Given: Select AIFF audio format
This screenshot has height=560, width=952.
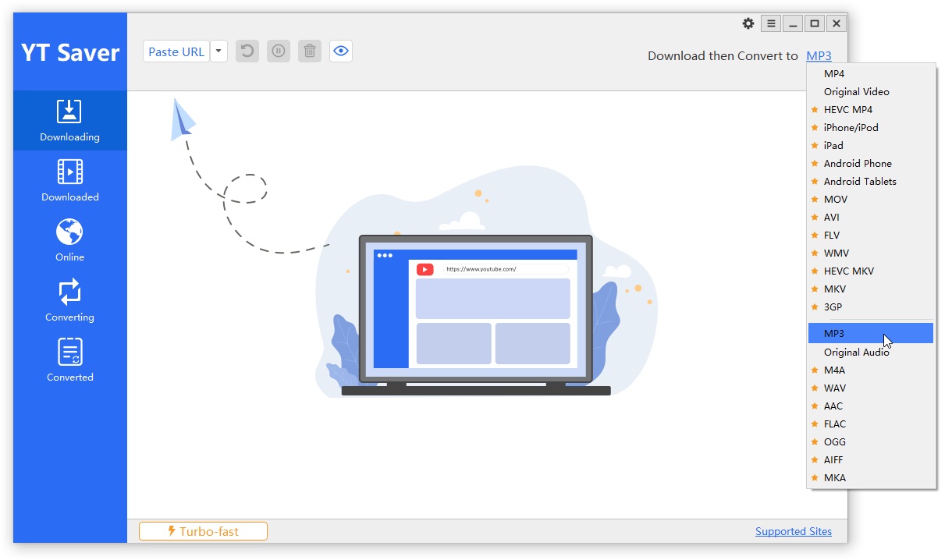Looking at the screenshot, I should pos(871,459).
